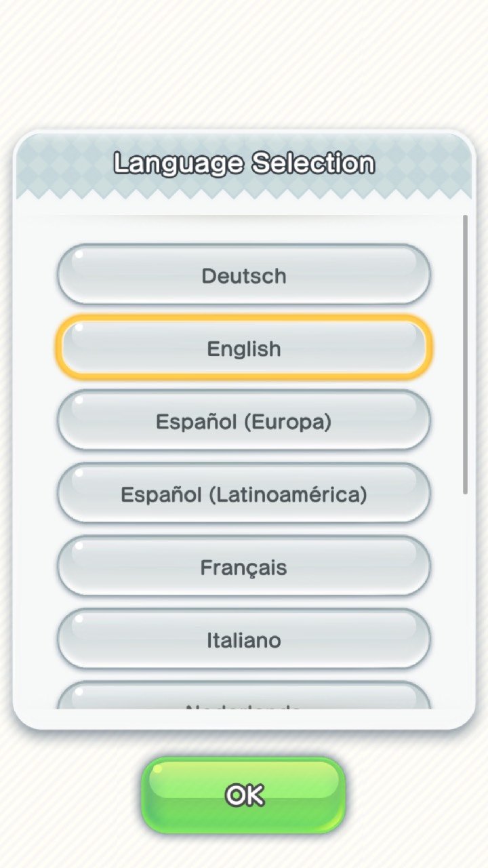Select the Deutsch language option
The height and width of the screenshot is (868, 488).
(x=243, y=275)
